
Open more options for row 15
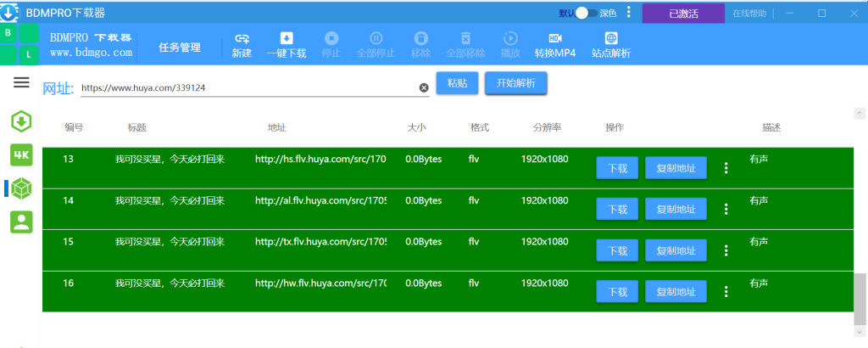click(x=726, y=250)
